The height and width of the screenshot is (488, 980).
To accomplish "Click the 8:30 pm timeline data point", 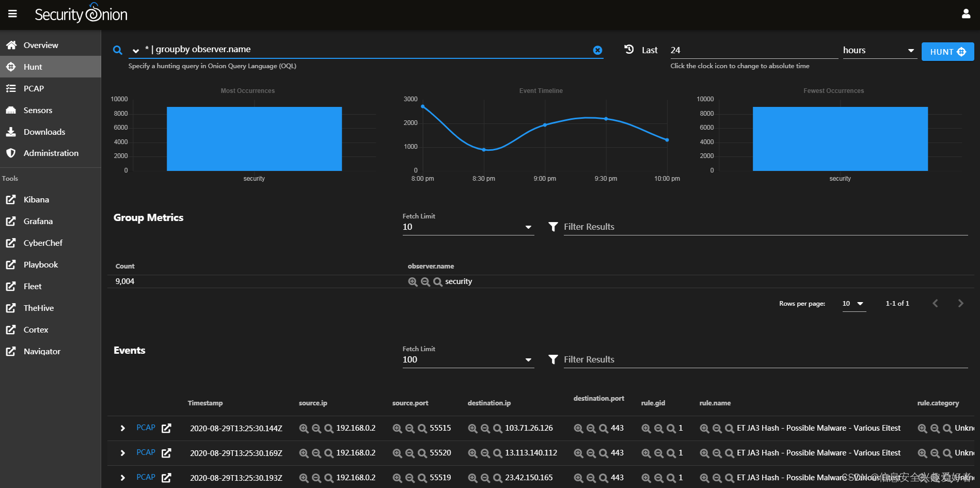I will click(x=484, y=150).
